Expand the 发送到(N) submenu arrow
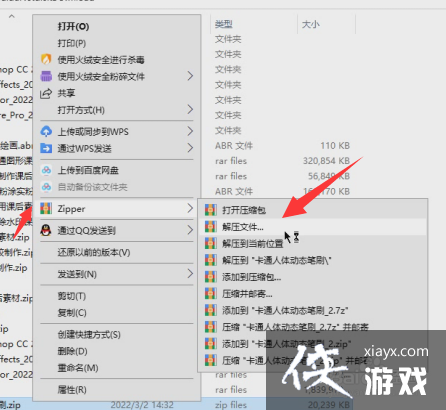446x410 pixels. coord(190,274)
